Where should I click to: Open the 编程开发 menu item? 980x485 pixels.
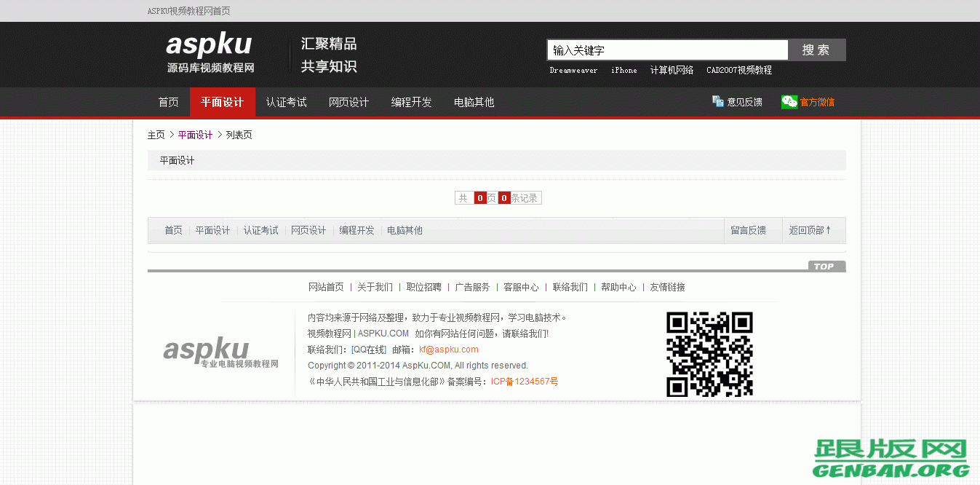click(411, 102)
